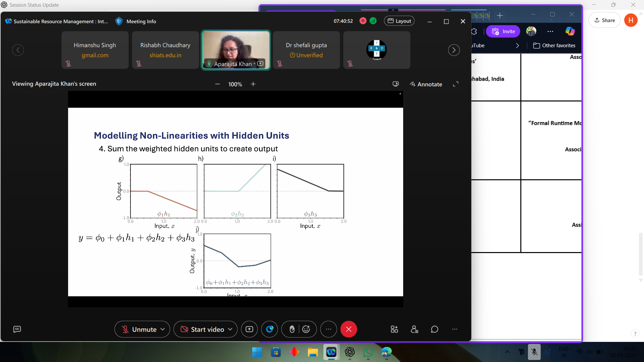Open the Layout options

[x=399, y=21]
